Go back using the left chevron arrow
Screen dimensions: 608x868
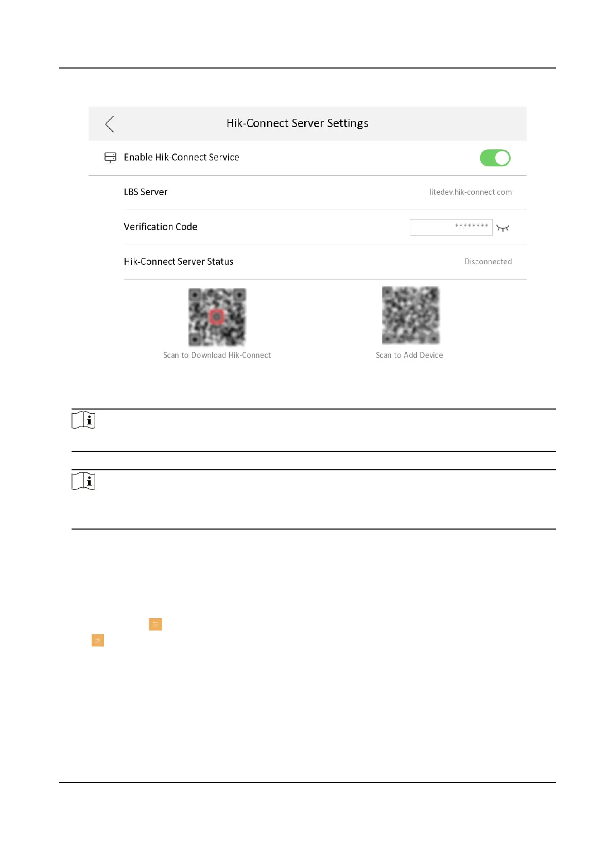point(109,124)
